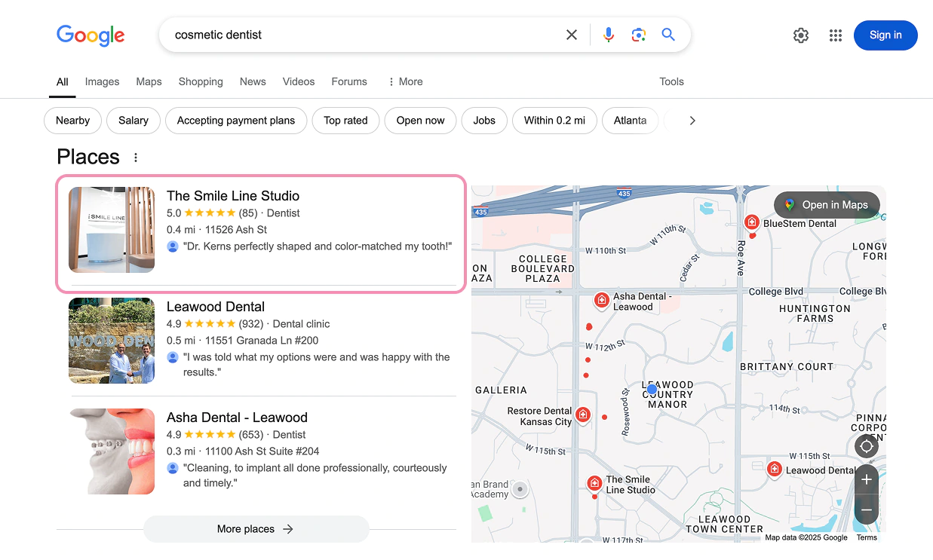Image resolution: width=933 pixels, height=560 pixels.
Task: Click the More places button
Action: [256, 529]
